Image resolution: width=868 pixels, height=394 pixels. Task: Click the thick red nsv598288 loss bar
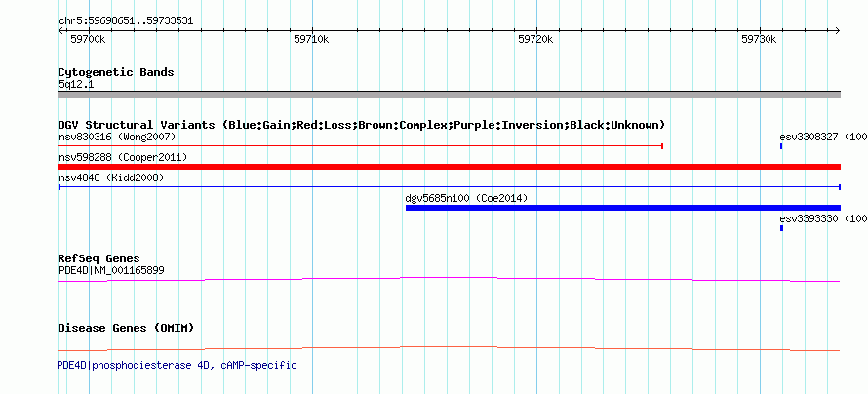click(x=449, y=167)
